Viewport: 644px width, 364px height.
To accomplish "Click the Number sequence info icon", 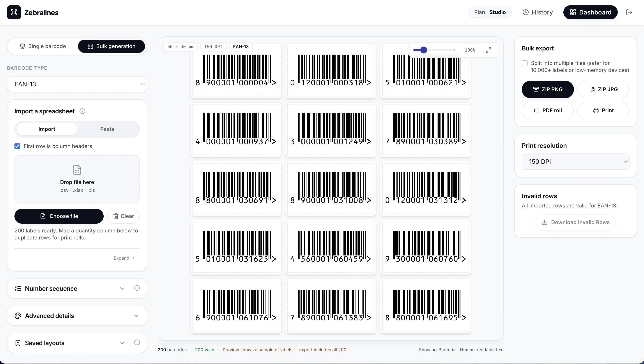I will click(137, 288).
